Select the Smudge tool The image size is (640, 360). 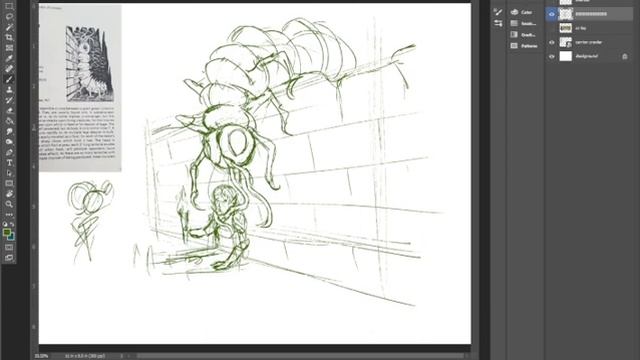click(9, 131)
